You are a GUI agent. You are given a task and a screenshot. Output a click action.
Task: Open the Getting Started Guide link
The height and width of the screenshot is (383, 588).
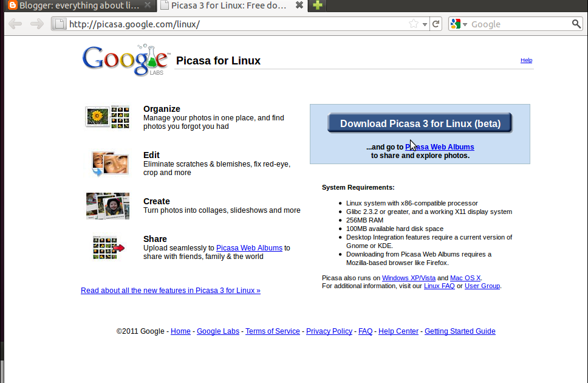[x=460, y=331]
